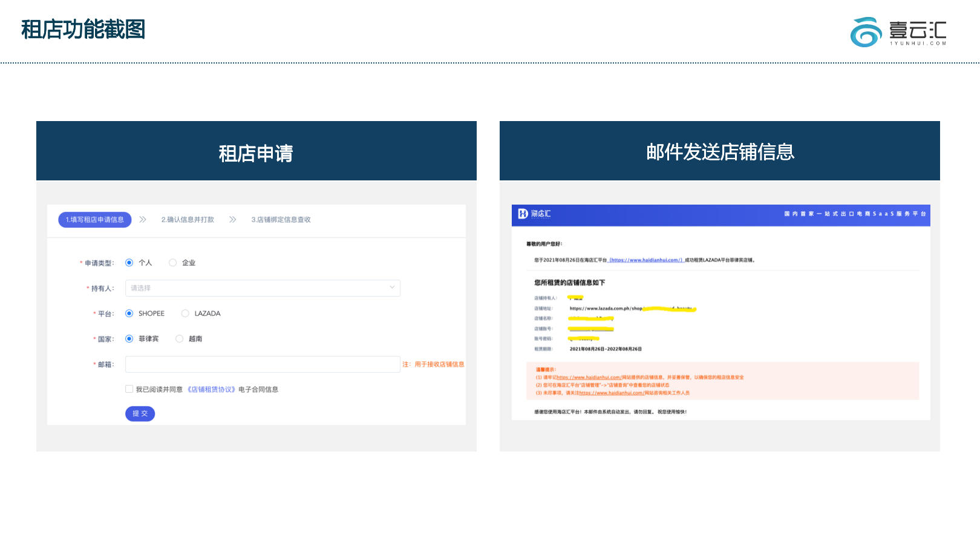Select step 1.填写租店申请信息
980x546 pixels.
pyautogui.click(x=95, y=220)
